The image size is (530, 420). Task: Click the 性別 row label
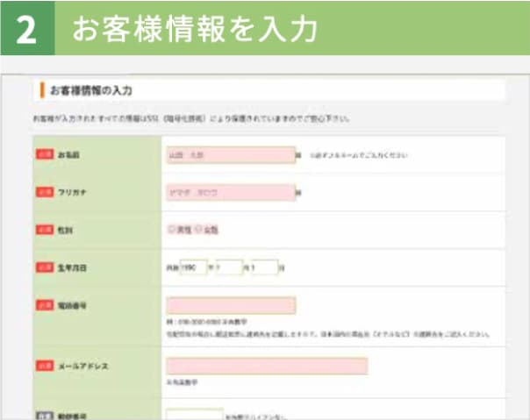65,230
